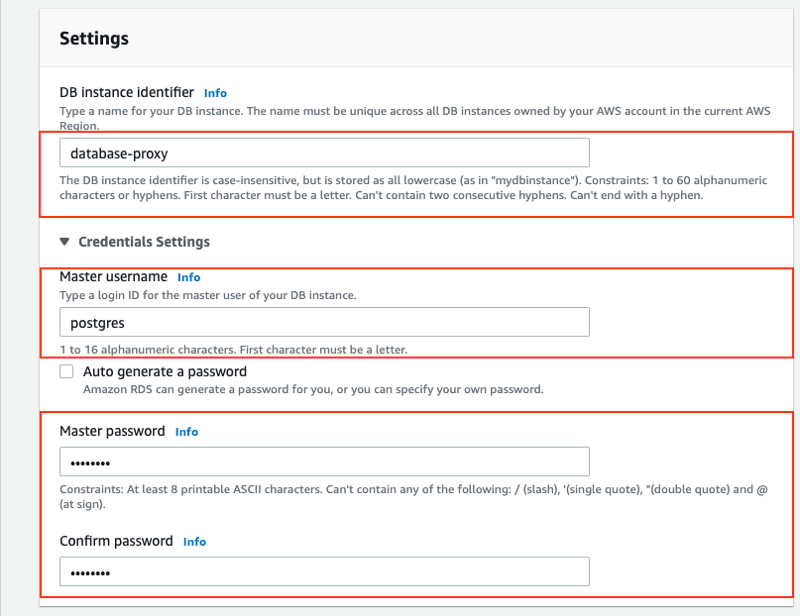Click the Master username label text

point(113,277)
